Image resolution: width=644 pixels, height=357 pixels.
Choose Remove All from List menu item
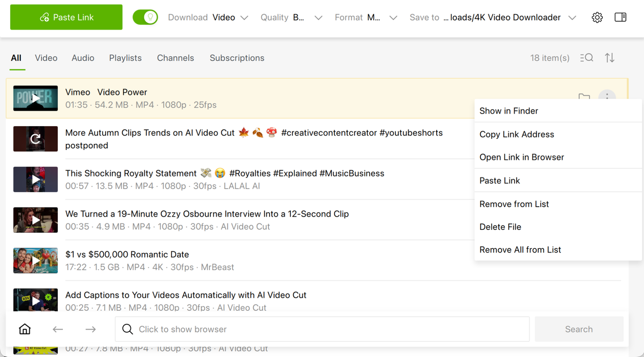[x=558, y=250]
